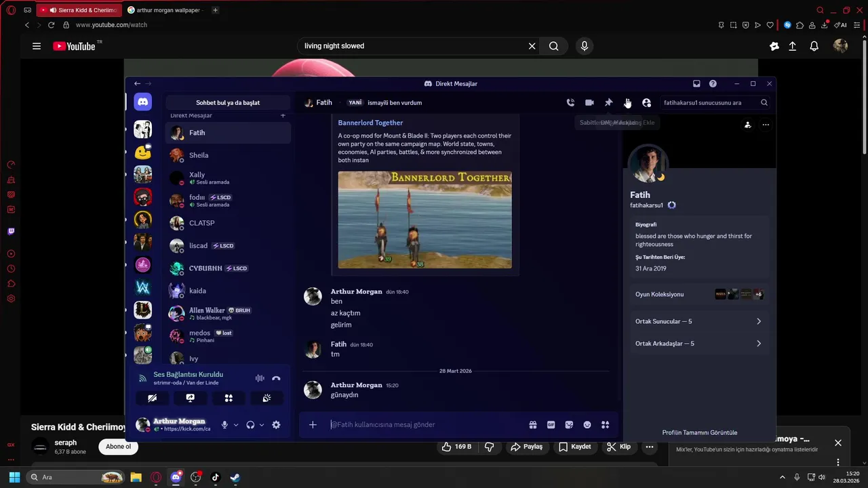Select Sierra Kidd & Cheriimoya browser tab
Screen dimensions: 868x488
click(x=80, y=10)
